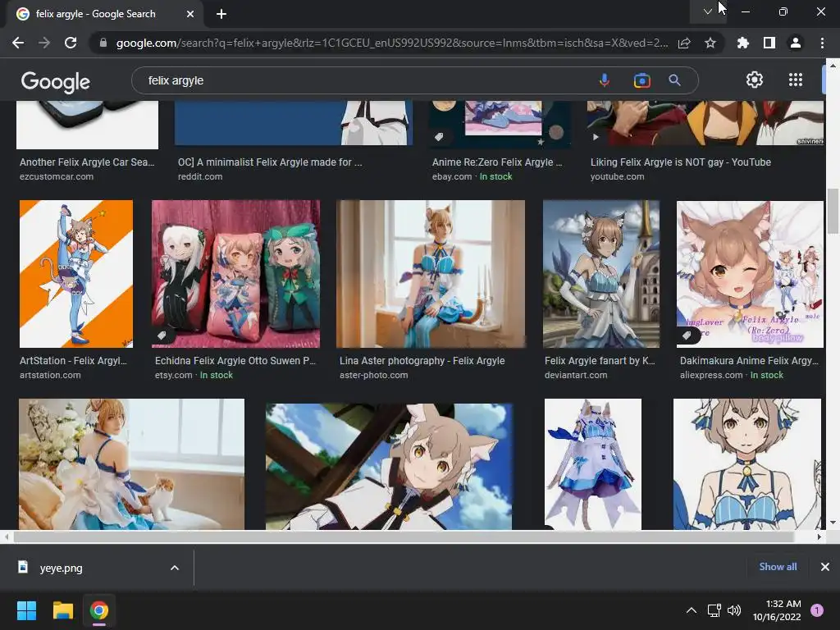Image resolution: width=840 pixels, height=630 pixels.
Task: Click the horizontal scrollbar right arrow
Action: point(819,536)
